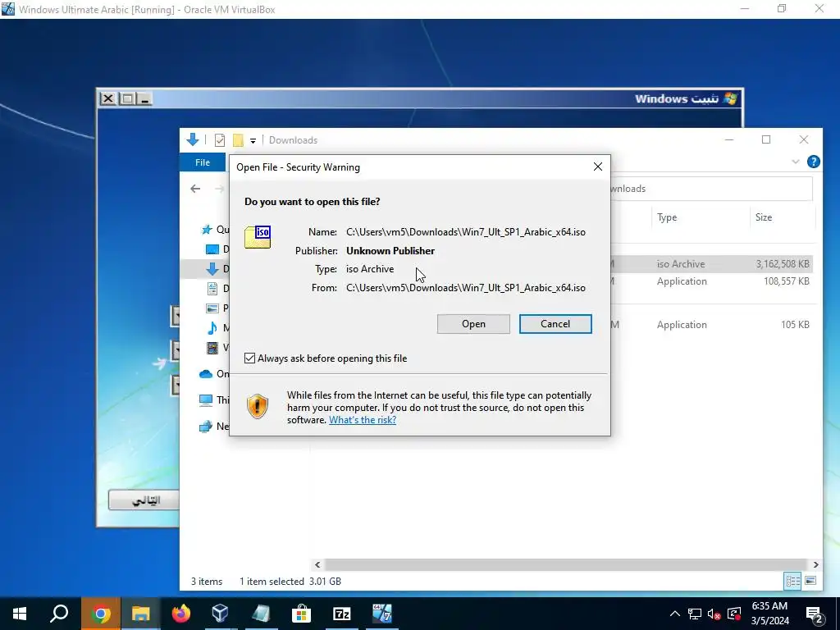Launch Google Chrome from taskbar

(101, 614)
